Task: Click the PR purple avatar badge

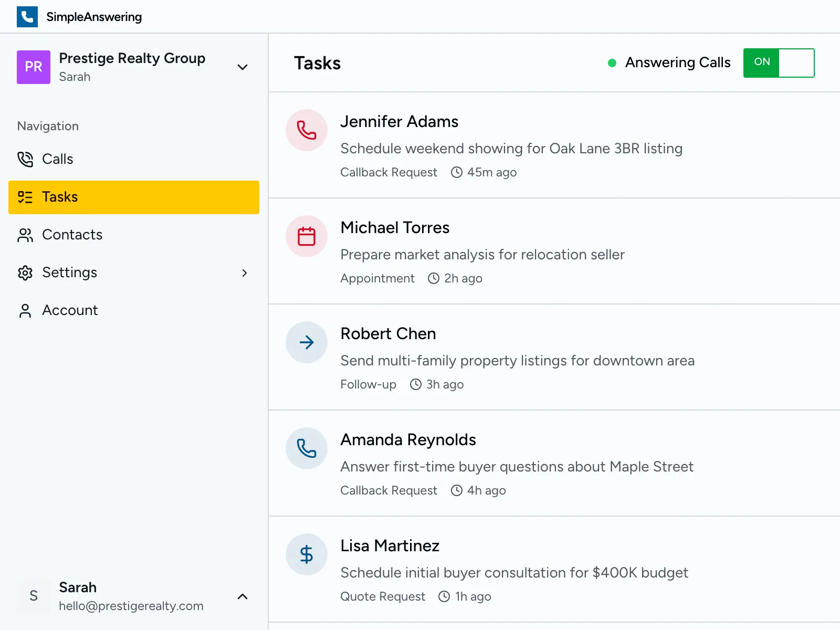Action: point(33,67)
